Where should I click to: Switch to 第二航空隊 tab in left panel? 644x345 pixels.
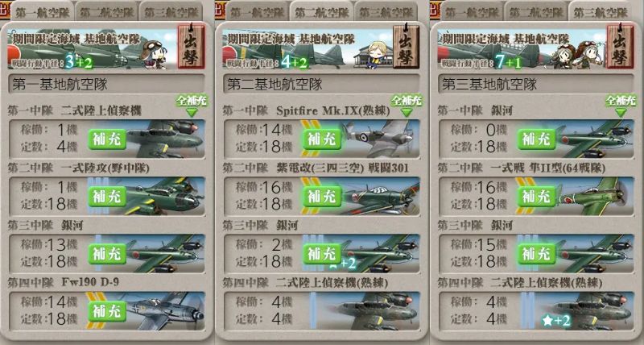(107, 12)
